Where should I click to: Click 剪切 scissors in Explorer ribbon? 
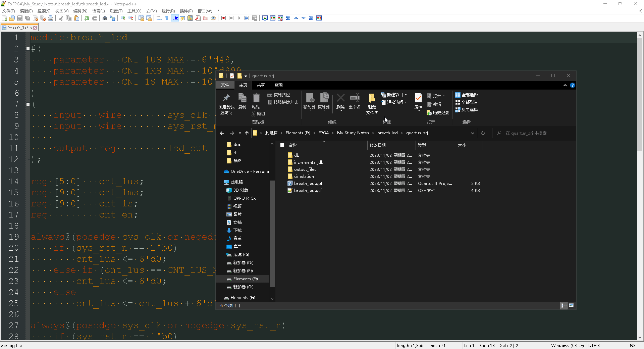(x=258, y=114)
